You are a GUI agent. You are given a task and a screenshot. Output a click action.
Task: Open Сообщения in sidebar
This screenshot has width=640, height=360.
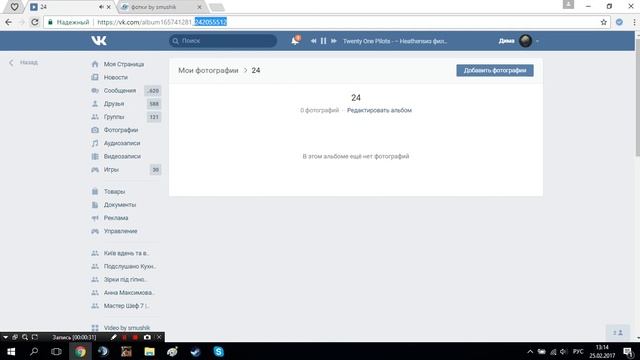(x=120, y=91)
